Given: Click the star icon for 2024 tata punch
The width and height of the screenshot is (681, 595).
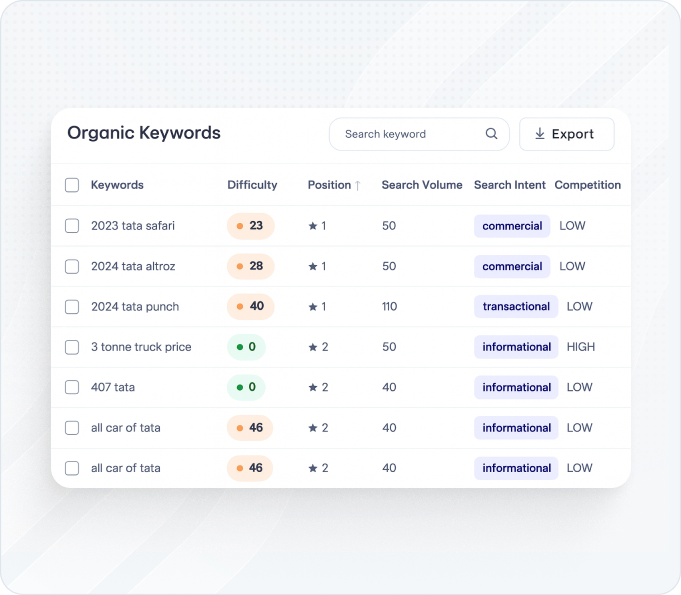Looking at the screenshot, I should tap(313, 307).
